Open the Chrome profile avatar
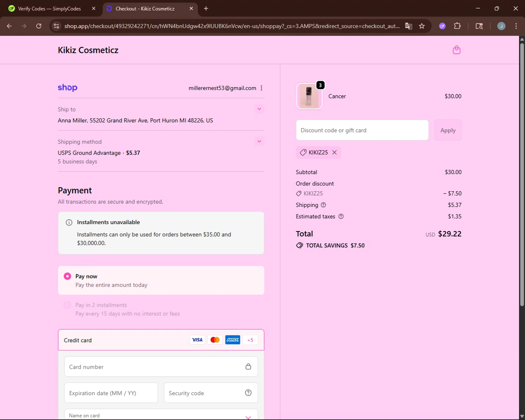The height and width of the screenshot is (420, 525). tap(501, 26)
